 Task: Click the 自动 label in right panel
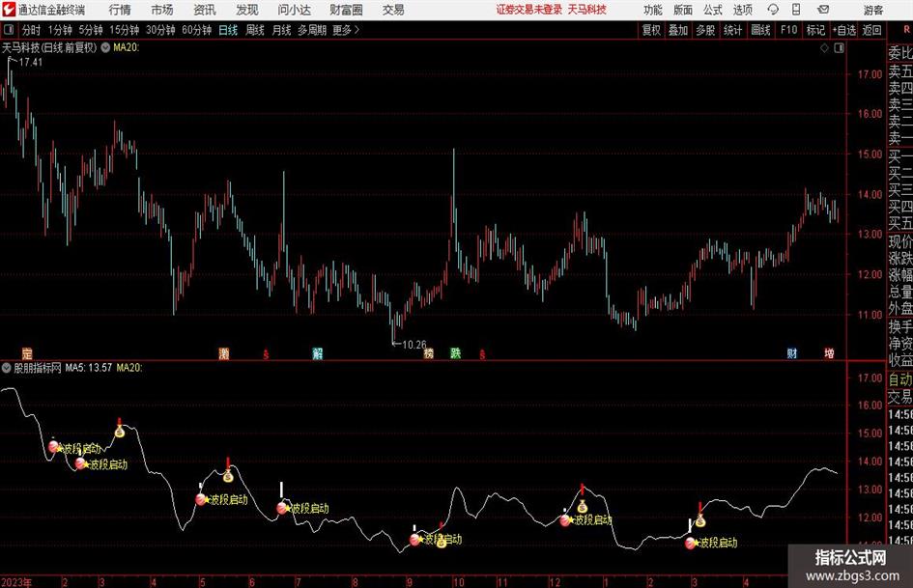coord(900,379)
